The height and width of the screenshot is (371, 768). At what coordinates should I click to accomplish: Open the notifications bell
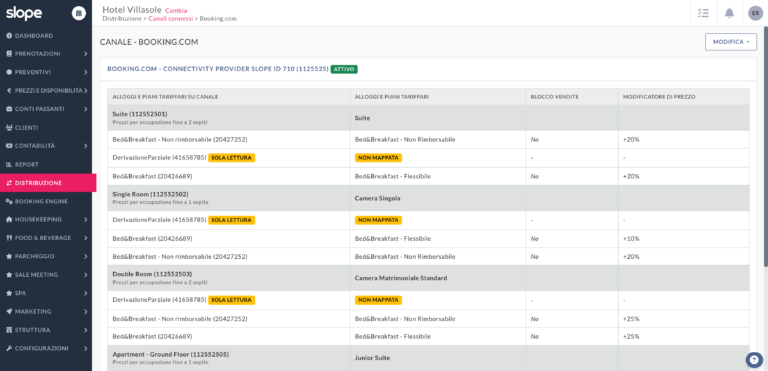(x=729, y=13)
